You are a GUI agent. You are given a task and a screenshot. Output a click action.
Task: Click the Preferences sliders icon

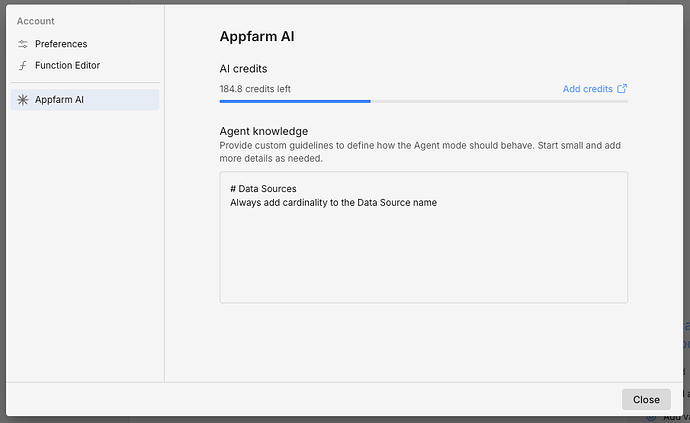(23, 44)
